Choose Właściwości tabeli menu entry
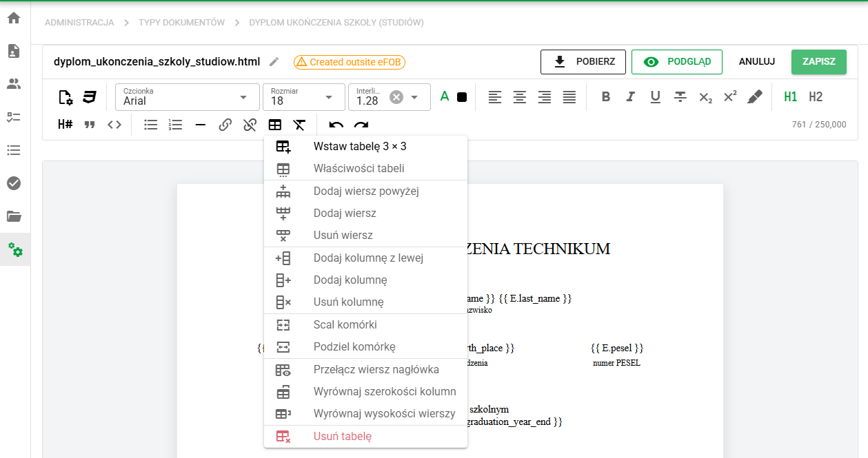This screenshot has height=458, width=868. point(365,169)
